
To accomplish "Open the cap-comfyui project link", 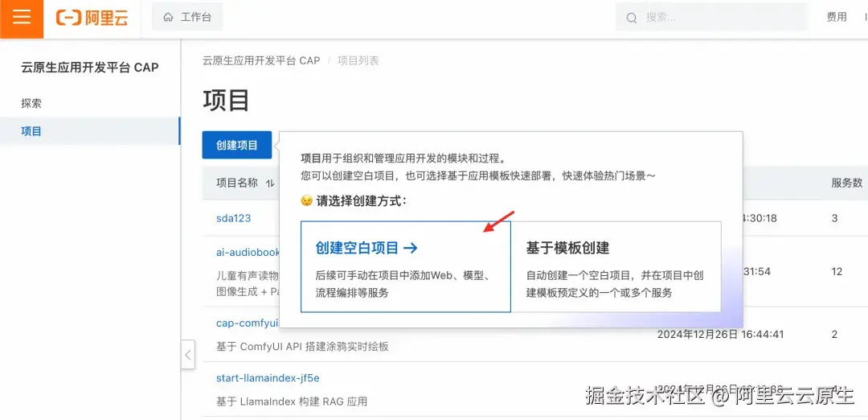I will pyautogui.click(x=247, y=323).
